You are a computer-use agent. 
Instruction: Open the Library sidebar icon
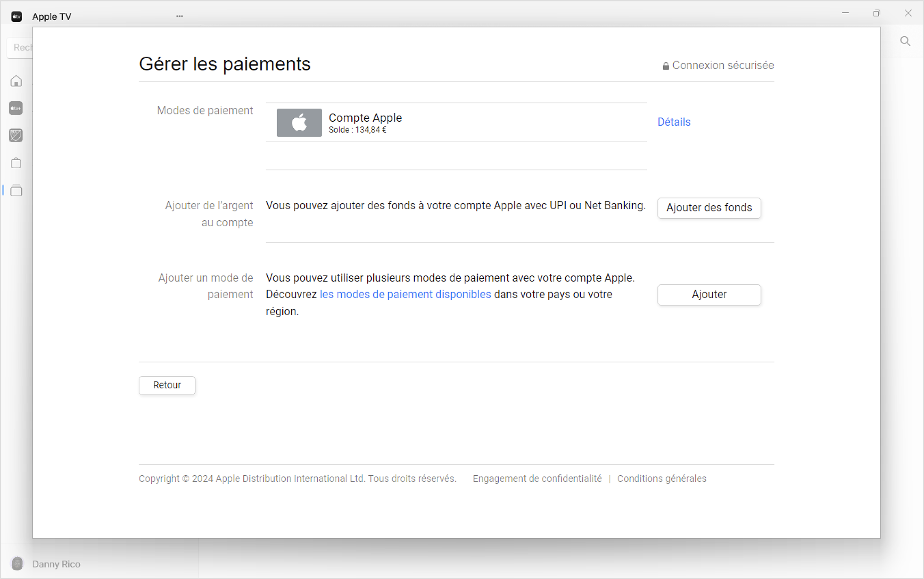pos(16,190)
